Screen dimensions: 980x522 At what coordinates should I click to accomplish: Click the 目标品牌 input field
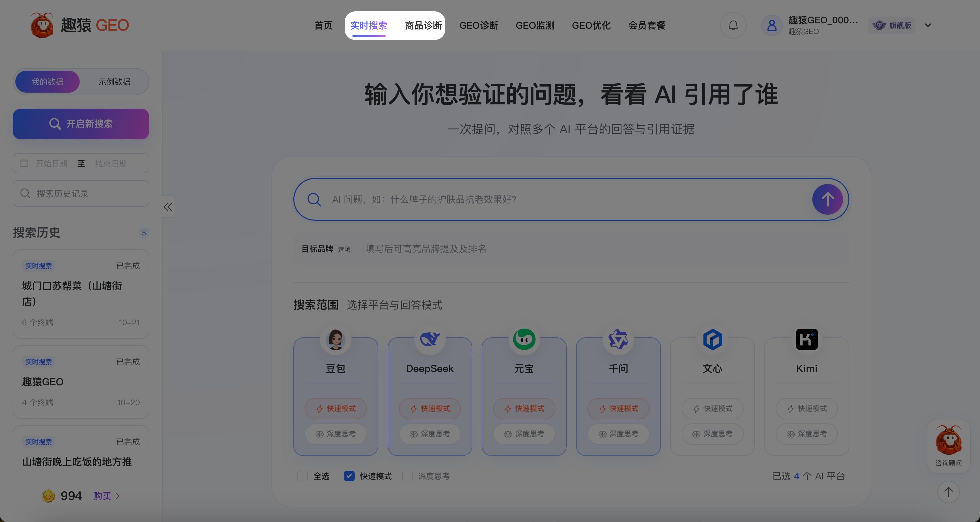(571, 249)
